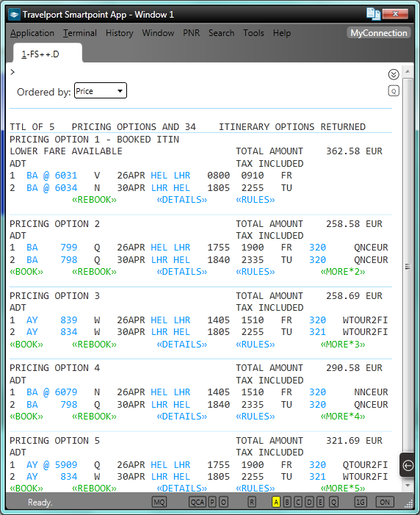Open the Window menu
Image resolution: width=420 pixels, height=515 pixels.
tap(158, 33)
